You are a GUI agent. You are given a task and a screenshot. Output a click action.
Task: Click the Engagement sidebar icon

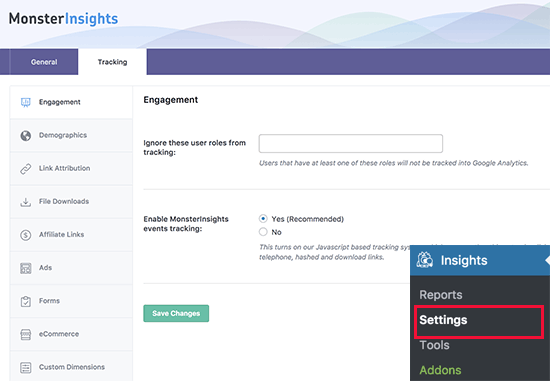click(26, 102)
